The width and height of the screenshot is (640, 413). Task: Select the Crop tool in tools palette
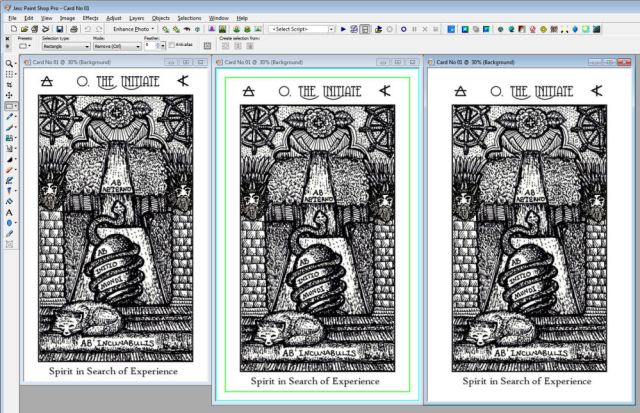9,84
